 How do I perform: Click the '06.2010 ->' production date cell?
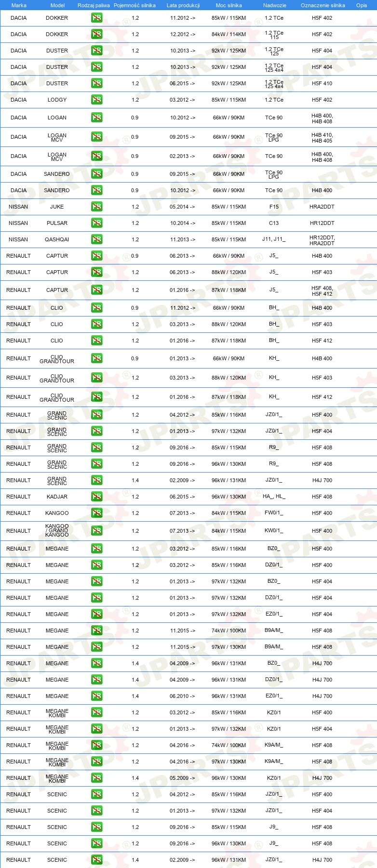[x=182, y=696]
